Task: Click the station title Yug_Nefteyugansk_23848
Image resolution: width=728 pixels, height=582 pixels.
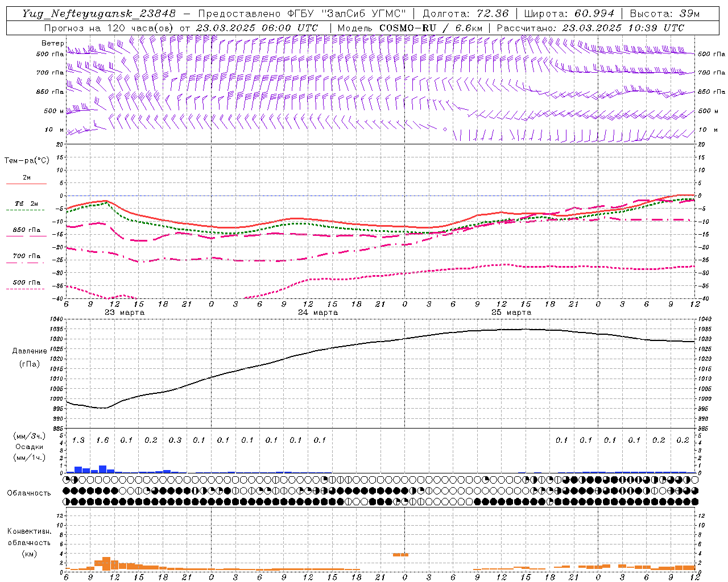Action: (99, 14)
